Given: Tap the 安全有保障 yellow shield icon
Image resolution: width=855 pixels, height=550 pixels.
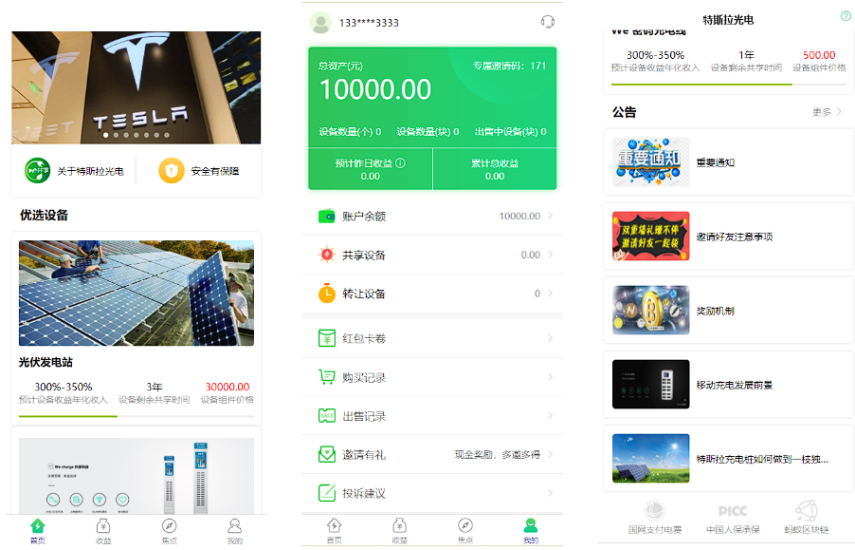Looking at the screenshot, I should (x=171, y=171).
